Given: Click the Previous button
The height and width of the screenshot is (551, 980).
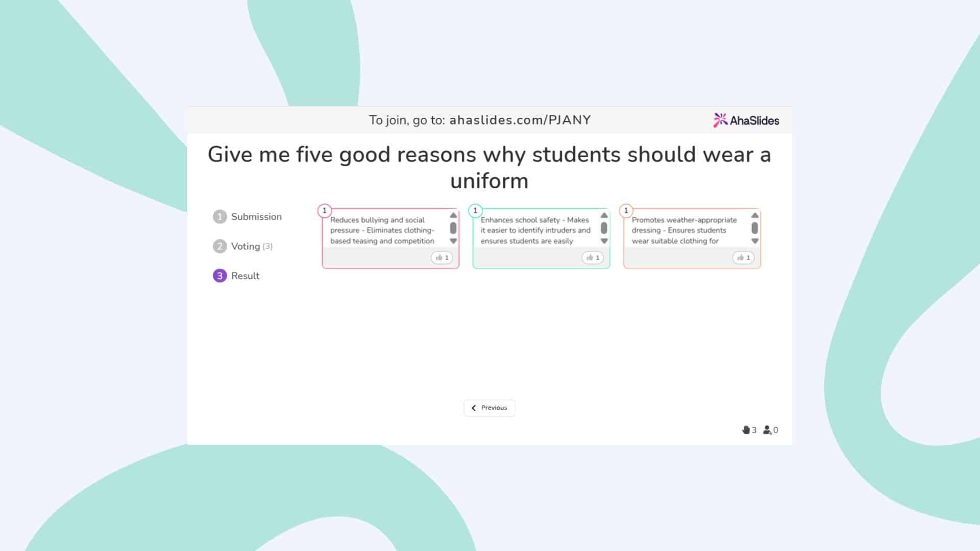Looking at the screenshot, I should [489, 408].
